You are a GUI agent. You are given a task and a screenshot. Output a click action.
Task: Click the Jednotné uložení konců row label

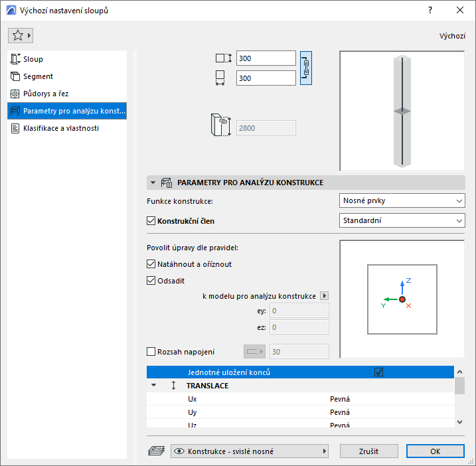(x=229, y=372)
